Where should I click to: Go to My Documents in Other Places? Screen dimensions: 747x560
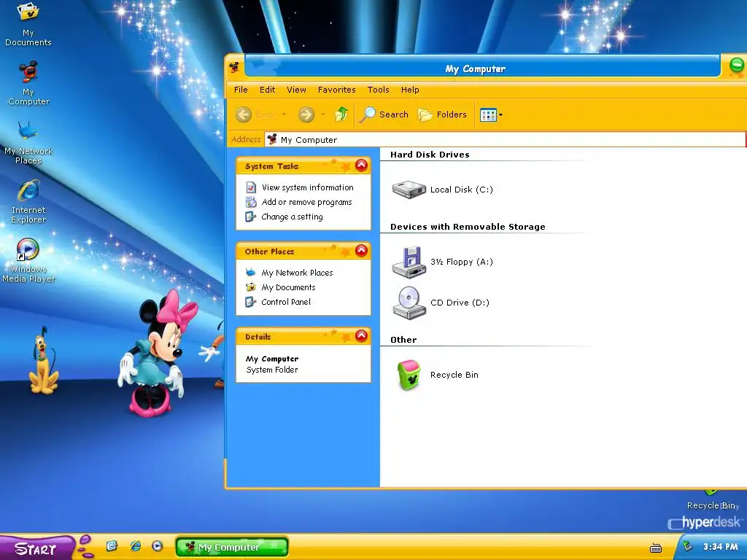pos(288,287)
